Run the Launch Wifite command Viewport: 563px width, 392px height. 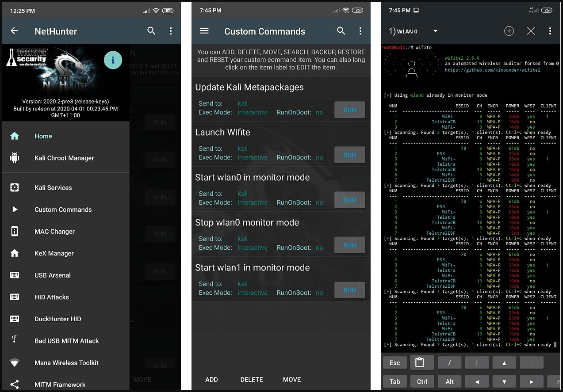(349, 155)
